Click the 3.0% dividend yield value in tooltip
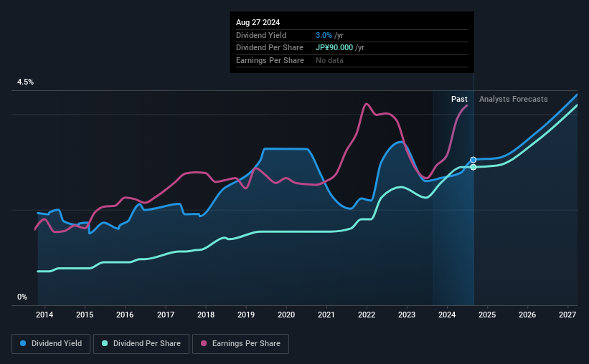Screen dimensions: 589x364 click(x=324, y=35)
